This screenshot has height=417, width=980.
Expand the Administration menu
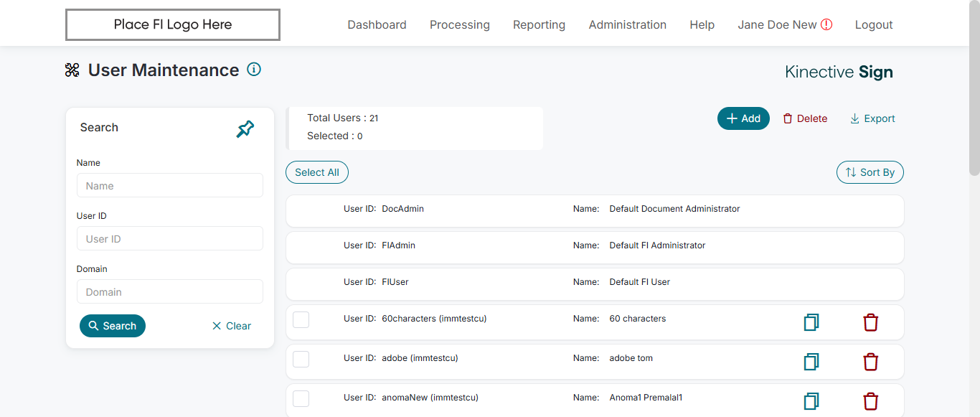pos(627,25)
